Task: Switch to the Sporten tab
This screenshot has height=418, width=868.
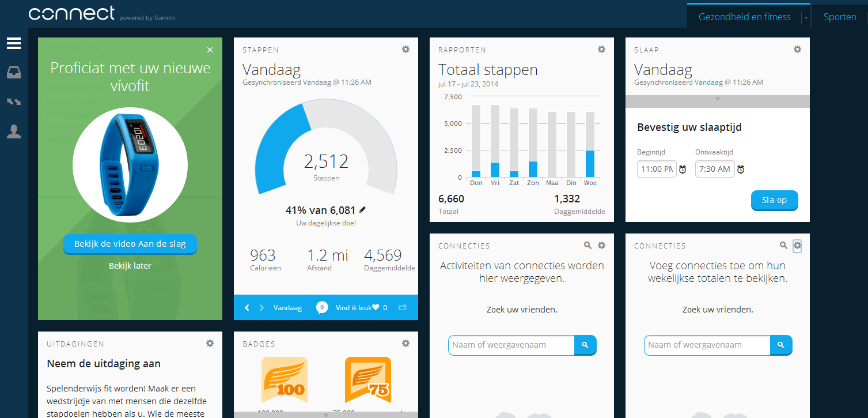Action: [x=840, y=17]
